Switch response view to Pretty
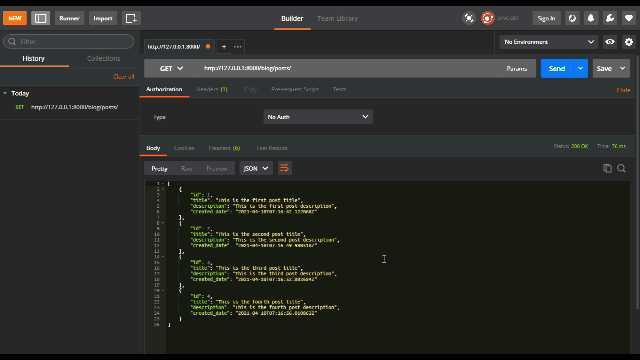Screen dimensions: 640x360 (x=160, y=169)
